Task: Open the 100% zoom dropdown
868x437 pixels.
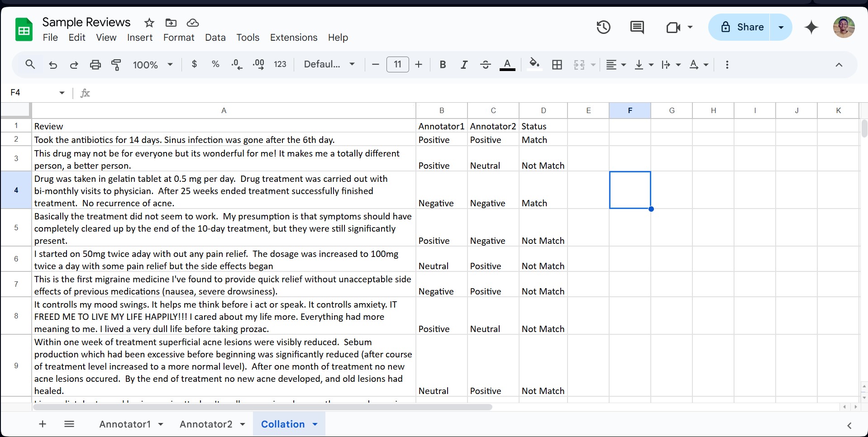Action: click(153, 65)
